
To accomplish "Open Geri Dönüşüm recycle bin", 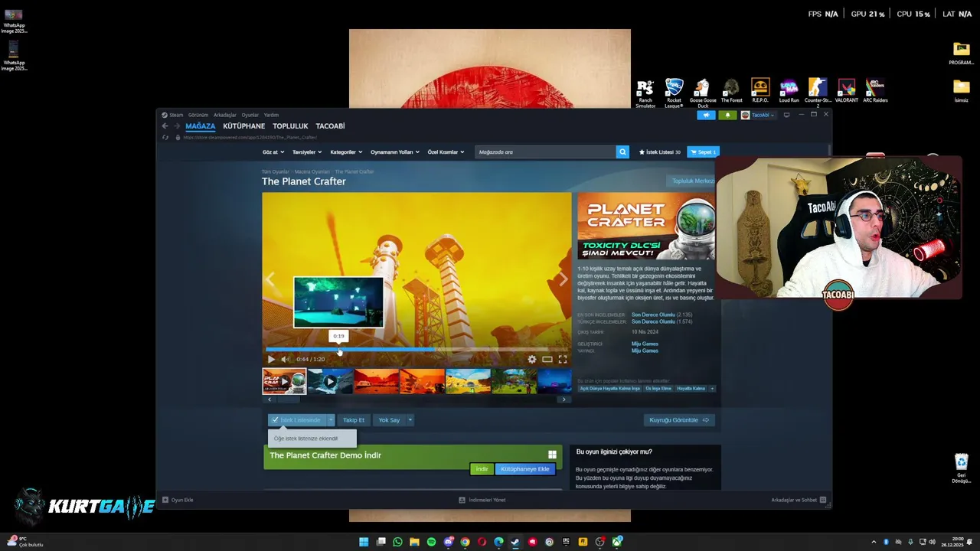I will click(961, 468).
